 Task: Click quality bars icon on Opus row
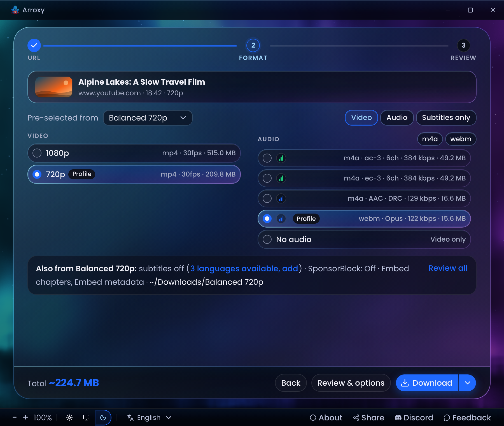(x=281, y=219)
